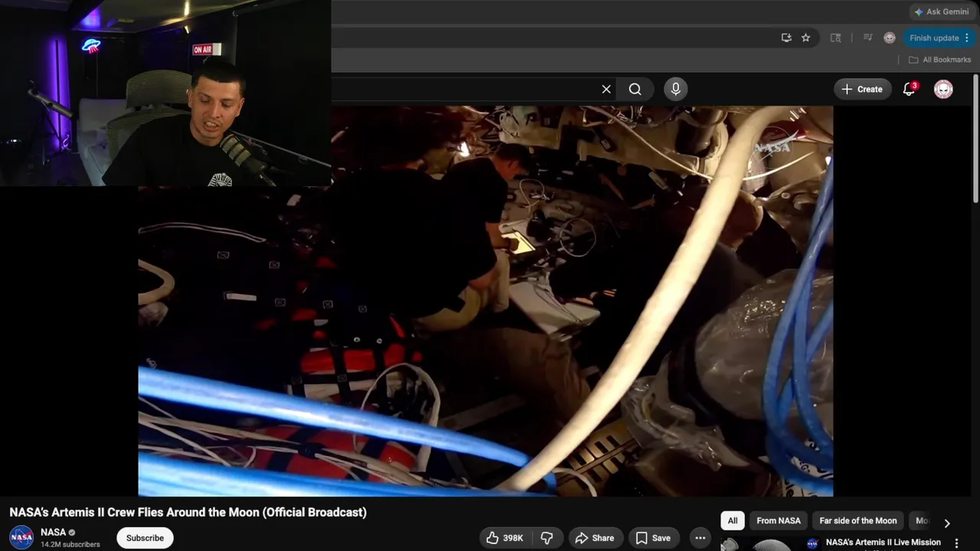Open the YouTube Create menu
The height and width of the screenshot is (551, 980).
point(862,89)
